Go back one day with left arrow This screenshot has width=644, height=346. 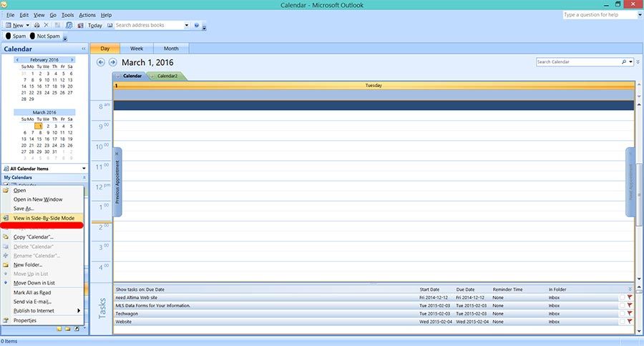point(101,62)
